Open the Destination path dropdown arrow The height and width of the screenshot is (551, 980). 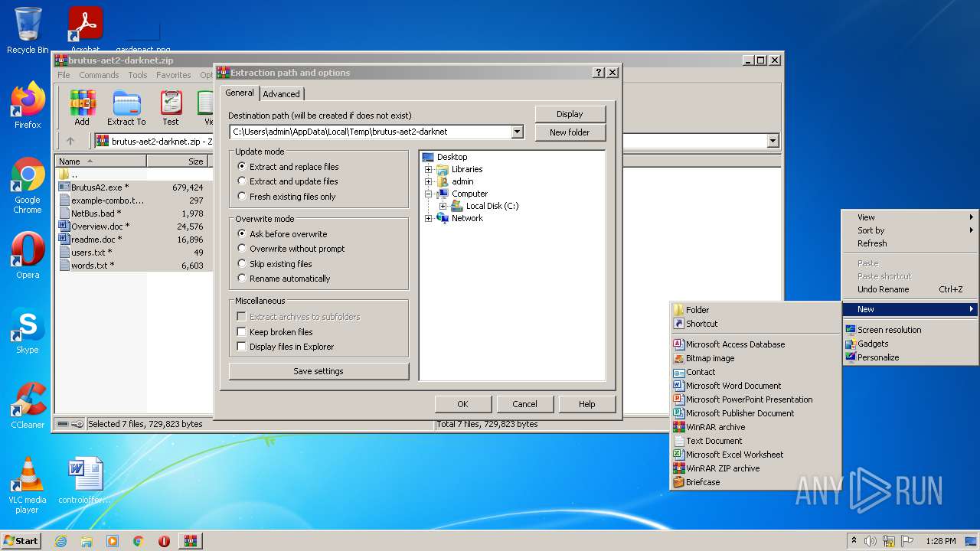[x=518, y=132]
